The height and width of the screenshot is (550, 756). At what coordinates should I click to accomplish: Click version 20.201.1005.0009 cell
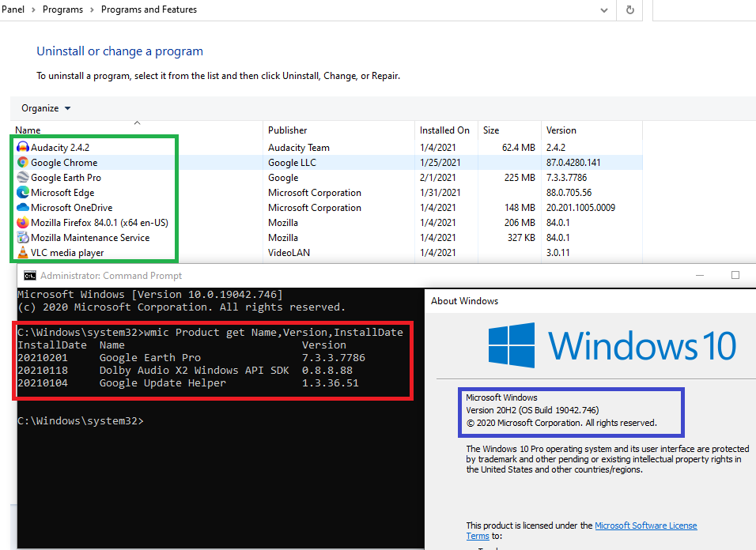point(580,208)
